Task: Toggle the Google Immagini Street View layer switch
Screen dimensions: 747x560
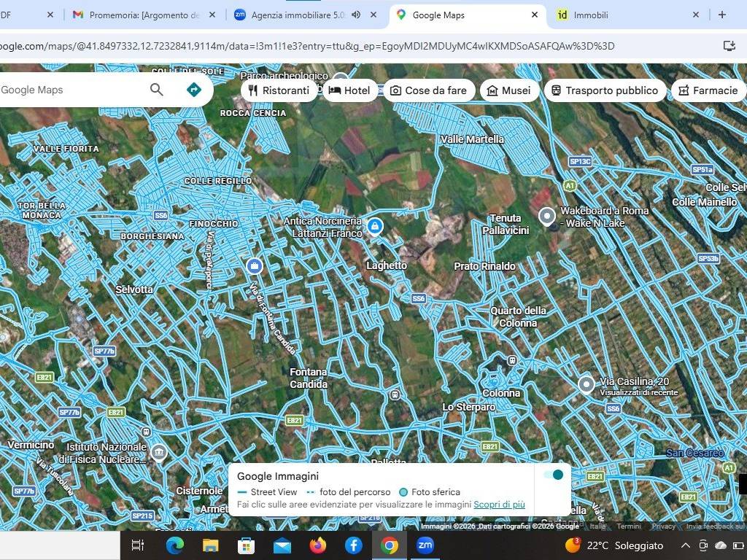Action: click(x=554, y=475)
